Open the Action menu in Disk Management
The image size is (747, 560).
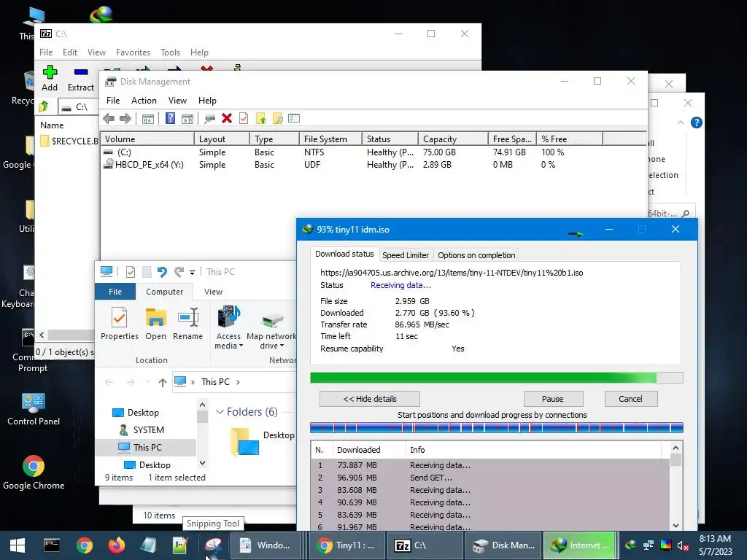(x=144, y=101)
